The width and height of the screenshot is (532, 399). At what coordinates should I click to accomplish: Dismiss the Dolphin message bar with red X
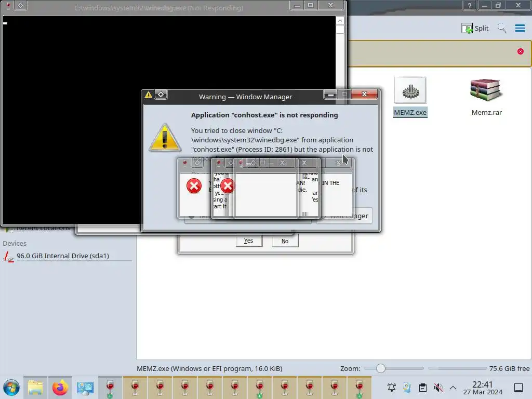coord(521,51)
